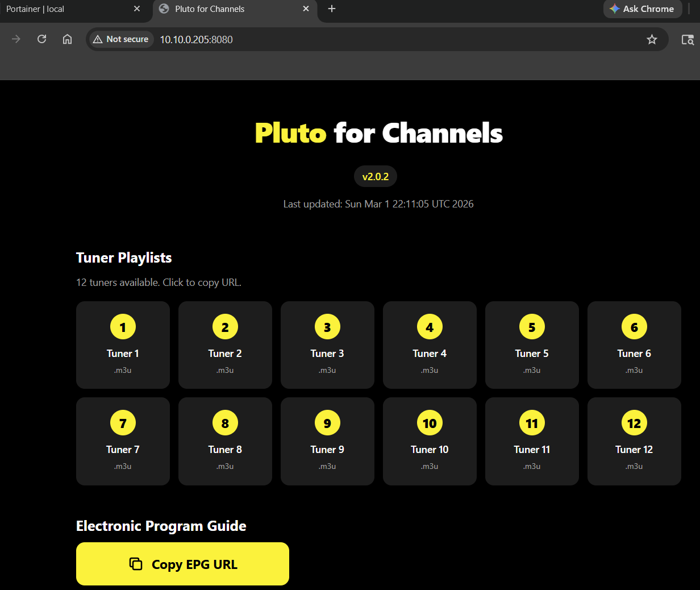
Task: Close the Portainer tab
Action: pos(137,9)
